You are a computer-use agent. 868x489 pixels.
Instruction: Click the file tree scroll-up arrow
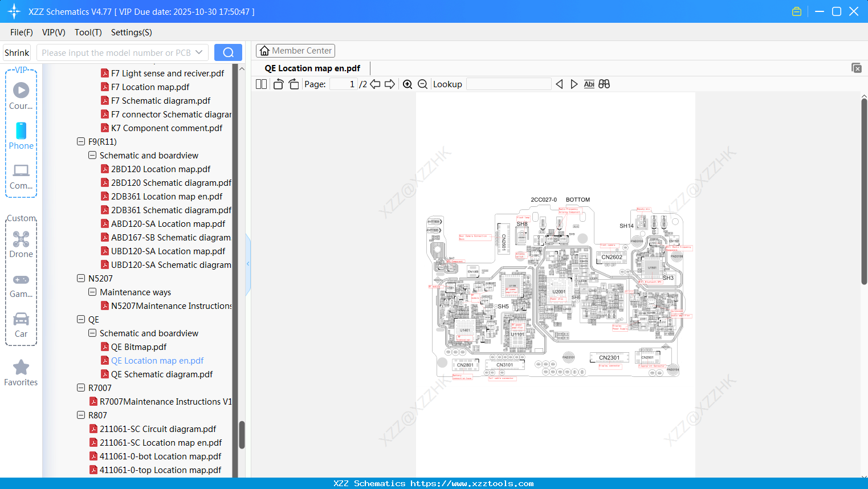(242, 68)
